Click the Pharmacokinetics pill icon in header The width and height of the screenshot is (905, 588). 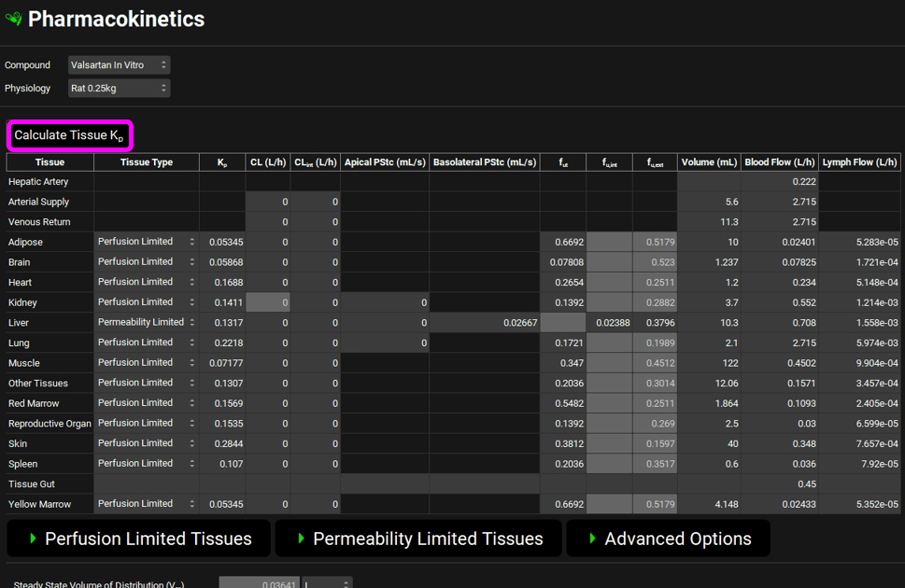tap(13, 20)
